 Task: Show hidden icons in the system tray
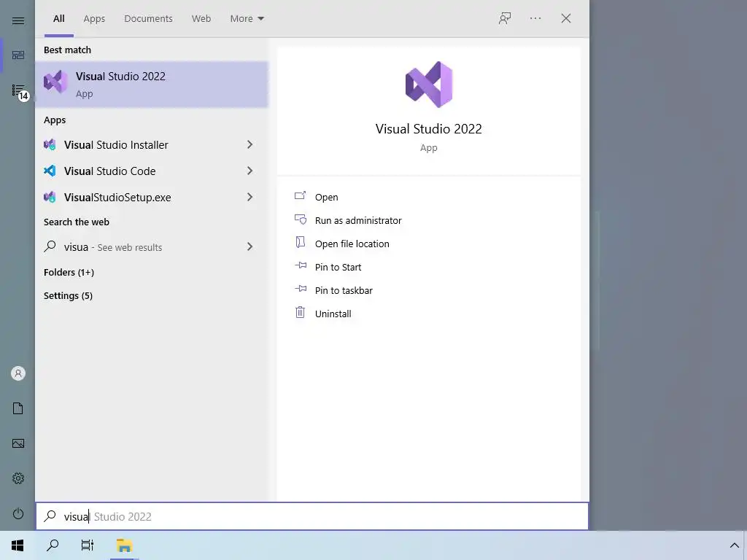[x=734, y=545]
